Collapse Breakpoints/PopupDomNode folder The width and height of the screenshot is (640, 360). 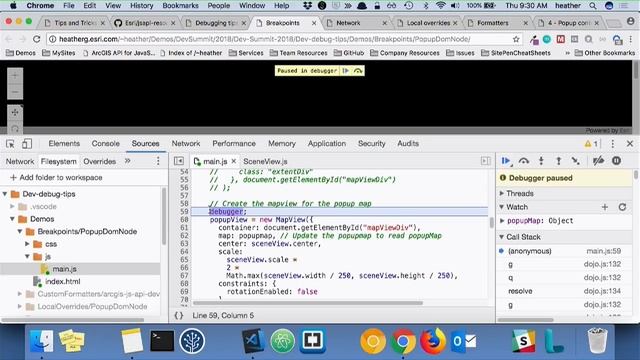[20, 231]
